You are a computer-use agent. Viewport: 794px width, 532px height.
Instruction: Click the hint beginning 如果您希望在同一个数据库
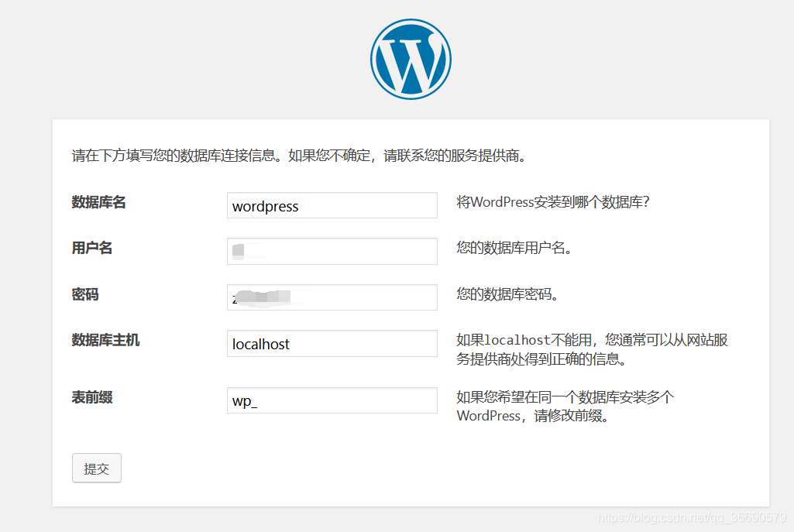coord(565,407)
